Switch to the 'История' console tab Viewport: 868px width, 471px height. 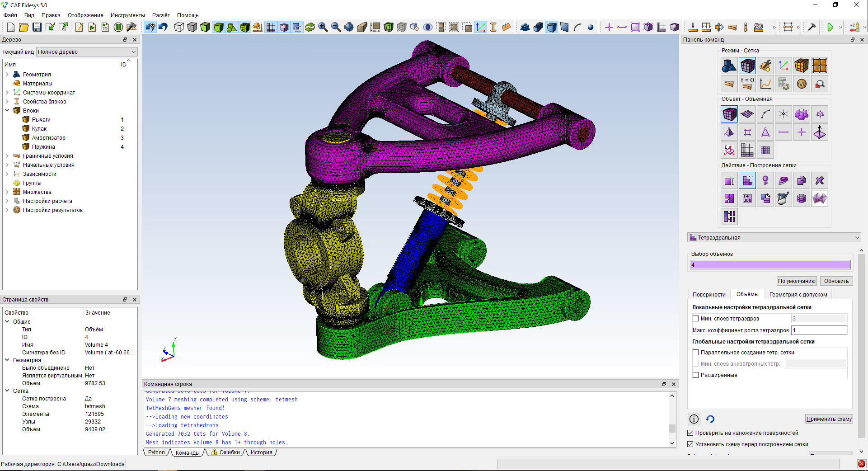(x=262, y=452)
